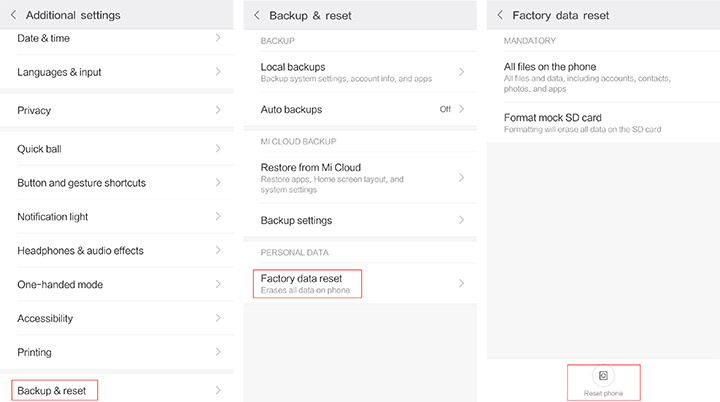Expand Quick ball chevron arrow

click(x=218, y=149)
